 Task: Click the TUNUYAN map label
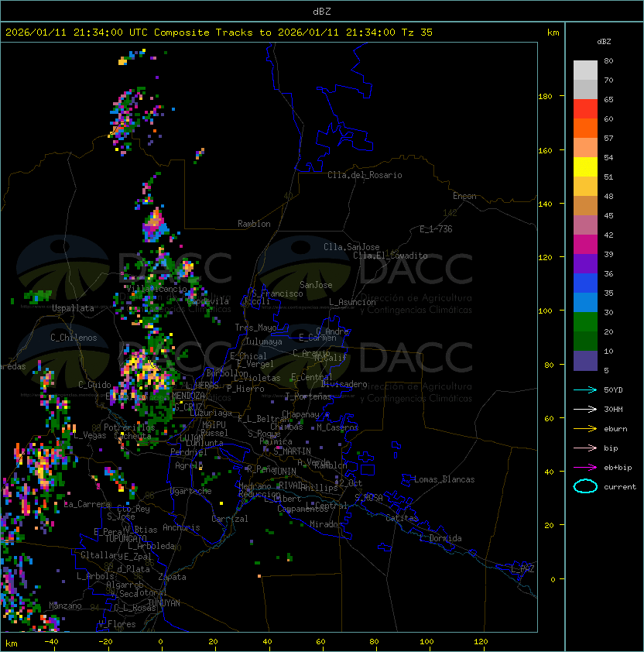coord(164,603)
